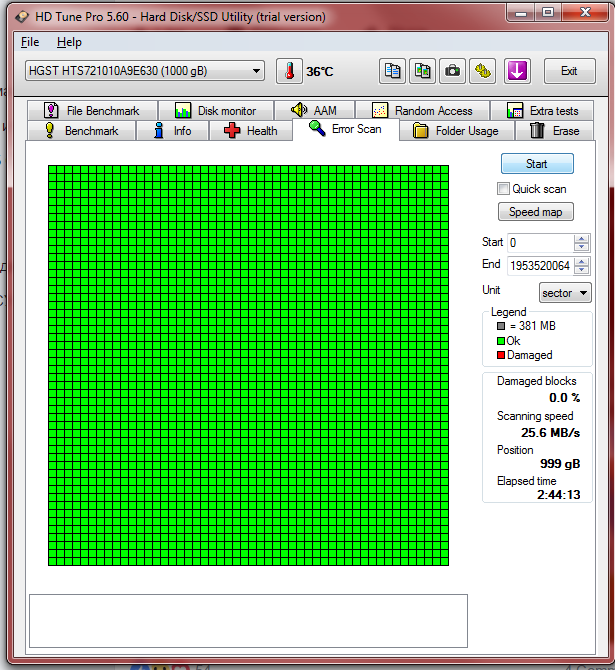Enable the Quick scan checkbox

[503, 188]
